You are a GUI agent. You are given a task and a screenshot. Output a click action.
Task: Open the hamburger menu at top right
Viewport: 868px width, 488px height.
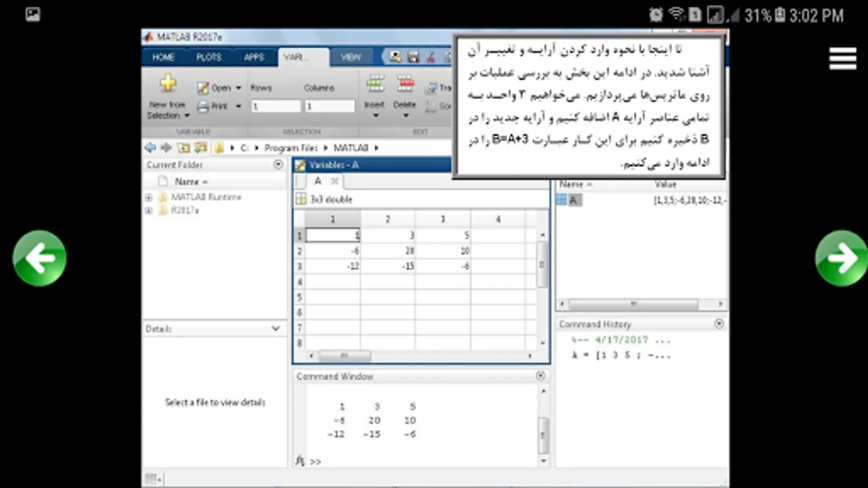pyautogui.click(x=843, y=59)
